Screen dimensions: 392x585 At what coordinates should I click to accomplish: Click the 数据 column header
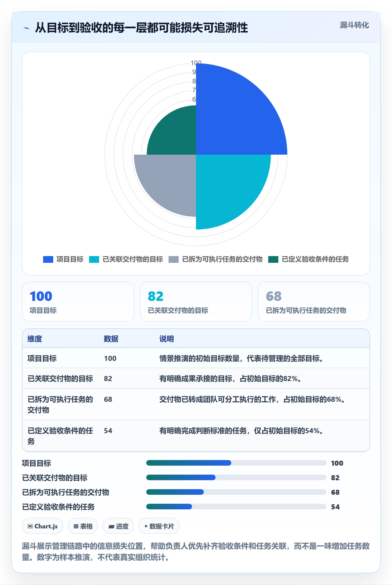click(x=111, y=339)
